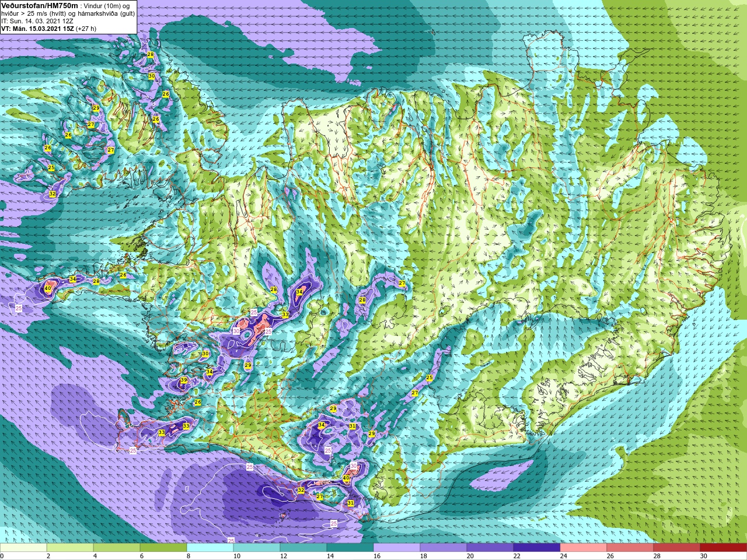
Task: Choose the 6–8 m/s olive green legend swatch
Action: pyautogui.click(x=163, y=548)
